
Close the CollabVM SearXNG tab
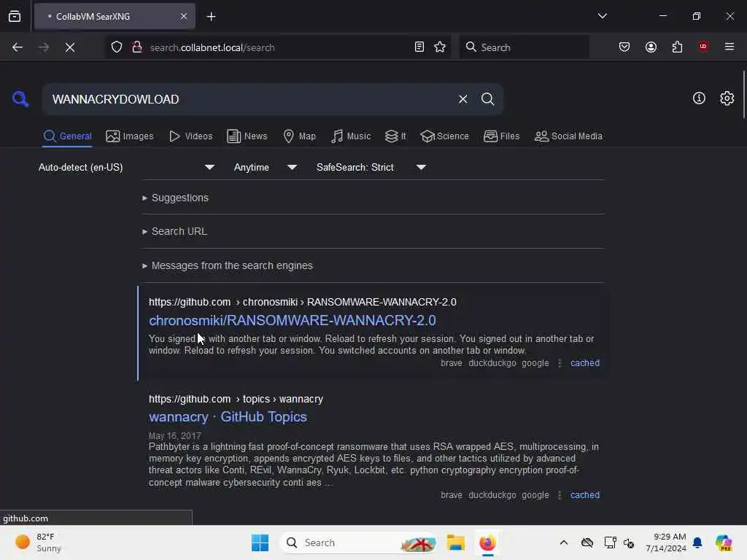(184, 17)
